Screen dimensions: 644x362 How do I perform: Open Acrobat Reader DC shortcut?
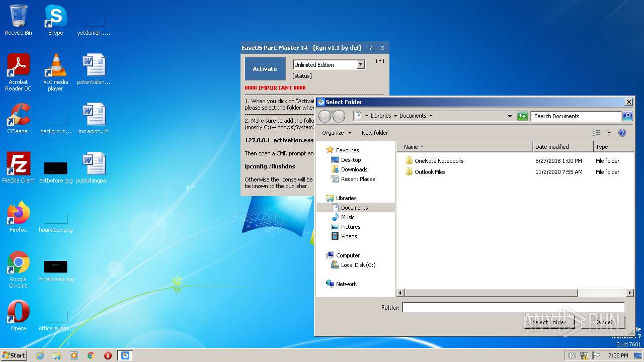tap(18, 72)
